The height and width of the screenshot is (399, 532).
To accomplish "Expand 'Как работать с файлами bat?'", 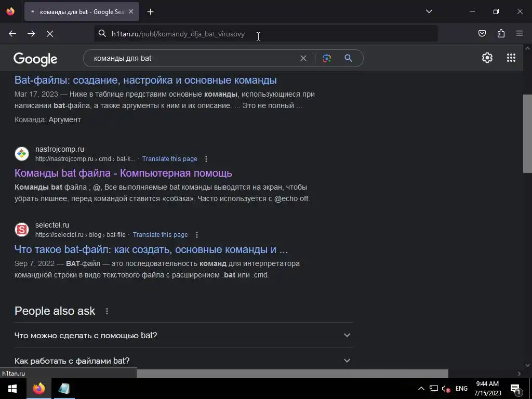I will click(183, 361).
